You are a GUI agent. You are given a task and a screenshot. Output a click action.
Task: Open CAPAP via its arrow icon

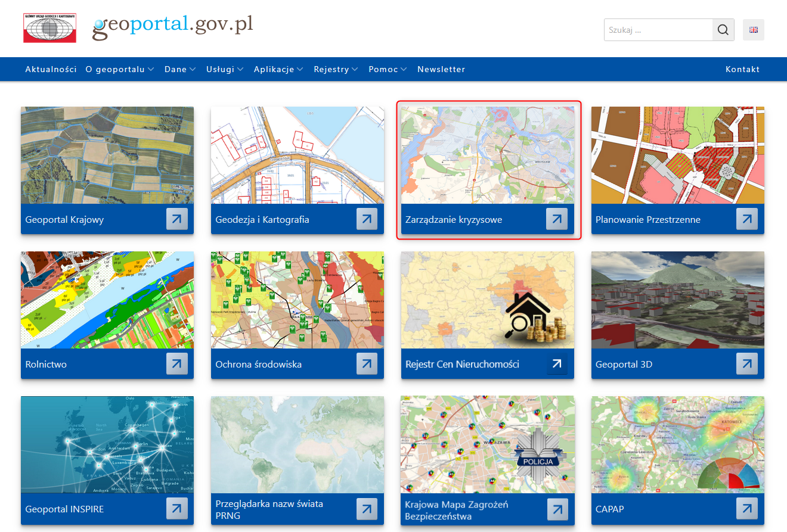pos(746,509)
